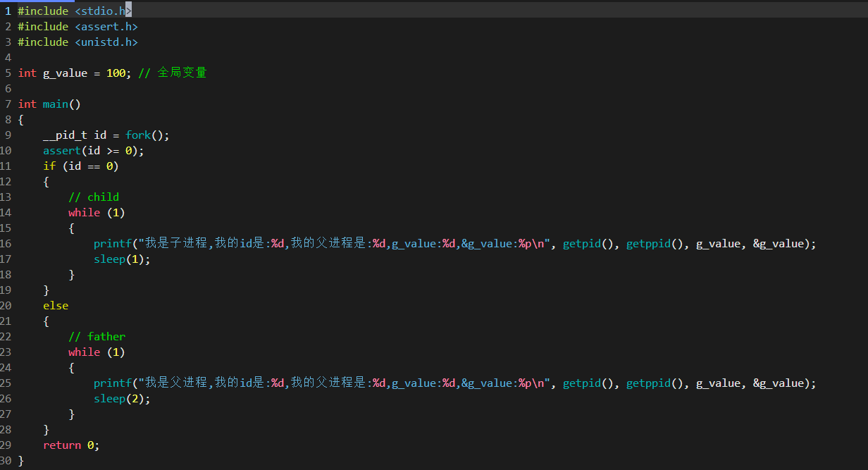Click the 'id == 0' condition

pos(90,166)
